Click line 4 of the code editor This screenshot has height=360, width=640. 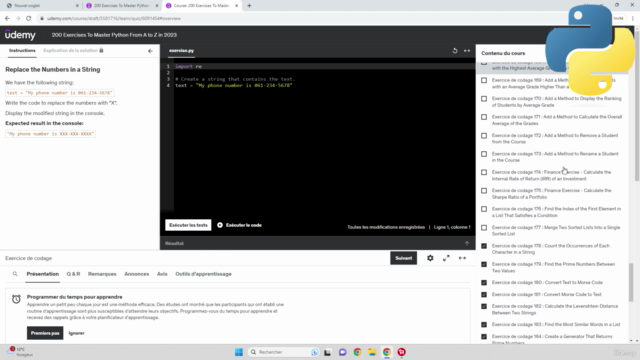[x=234, y=85]
